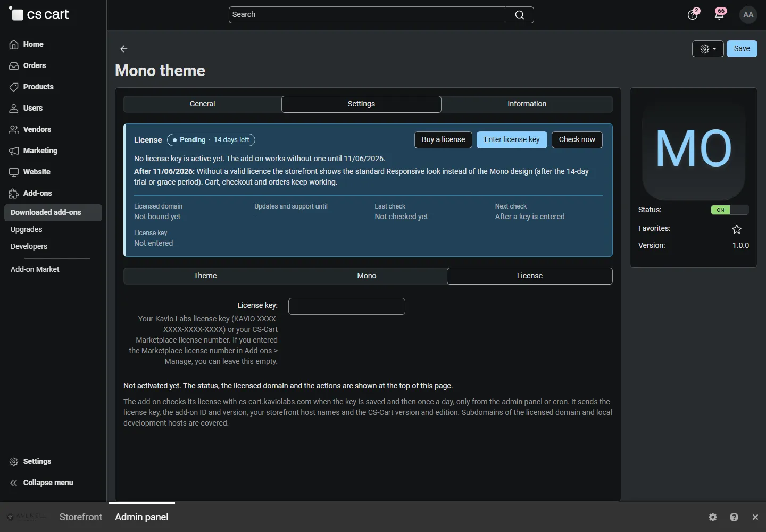
Task: Click Buy a license
Action: [443, 140]
